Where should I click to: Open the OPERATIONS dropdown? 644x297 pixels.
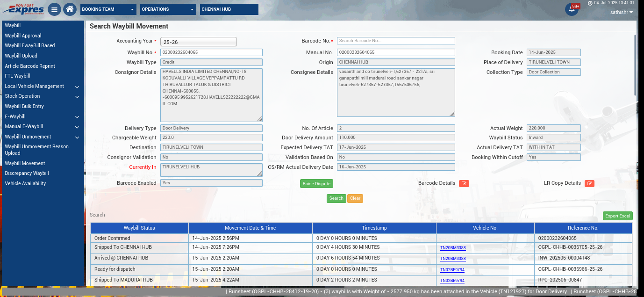[168, 9]
